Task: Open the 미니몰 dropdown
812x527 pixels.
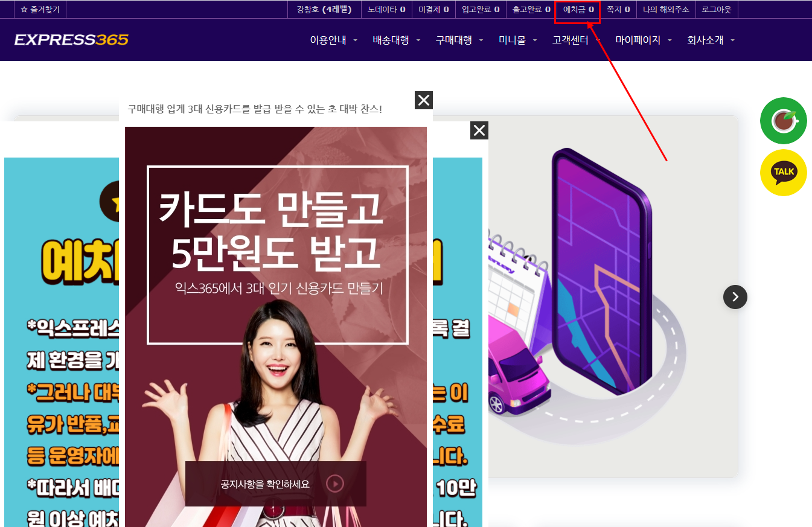Action: click(x=518, y=40)
